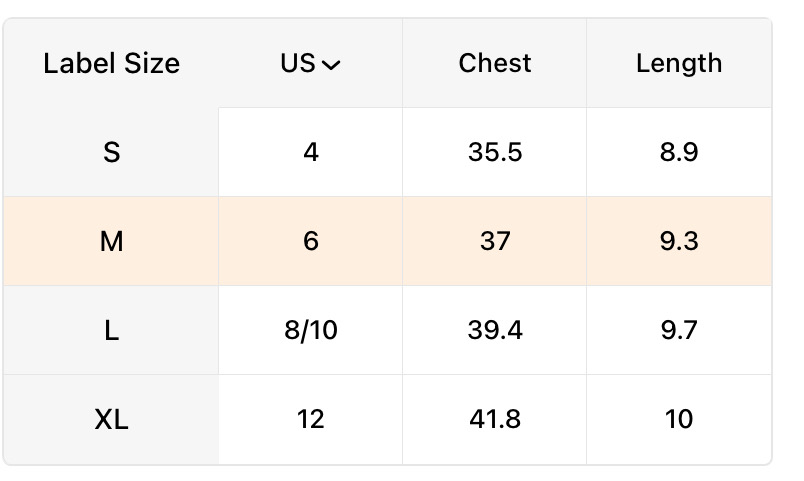Click the 9.7 length value
The height and width of the screenshot is (481, 804).
tap(679, 330)
